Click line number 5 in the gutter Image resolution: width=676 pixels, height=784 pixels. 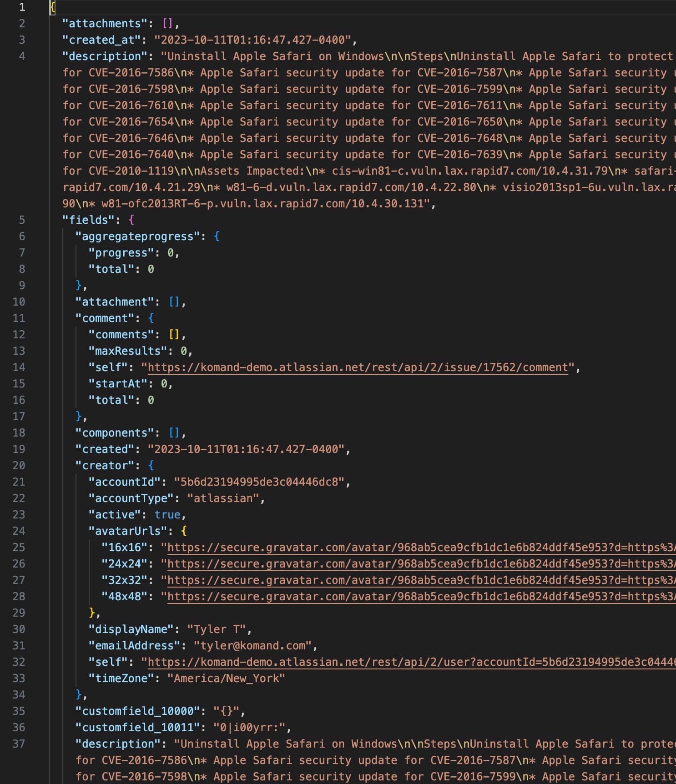coord(22,220)
